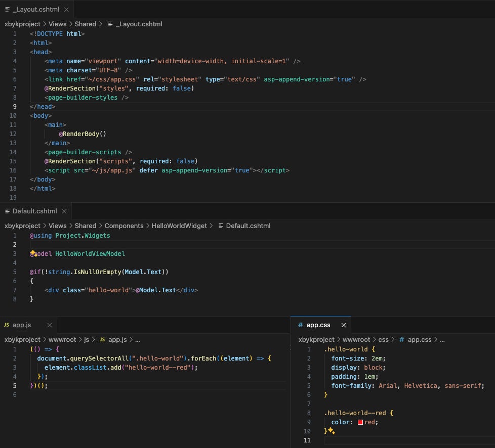Expand the Views breadcrumb in _Layout.cshtml pane

57,24
